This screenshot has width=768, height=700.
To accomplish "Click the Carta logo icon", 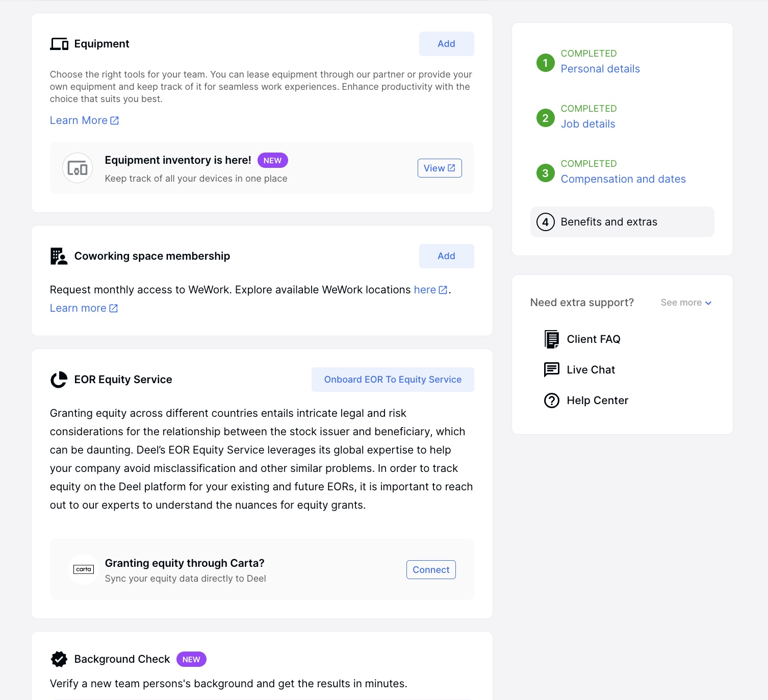I will (x=84, y=569).
